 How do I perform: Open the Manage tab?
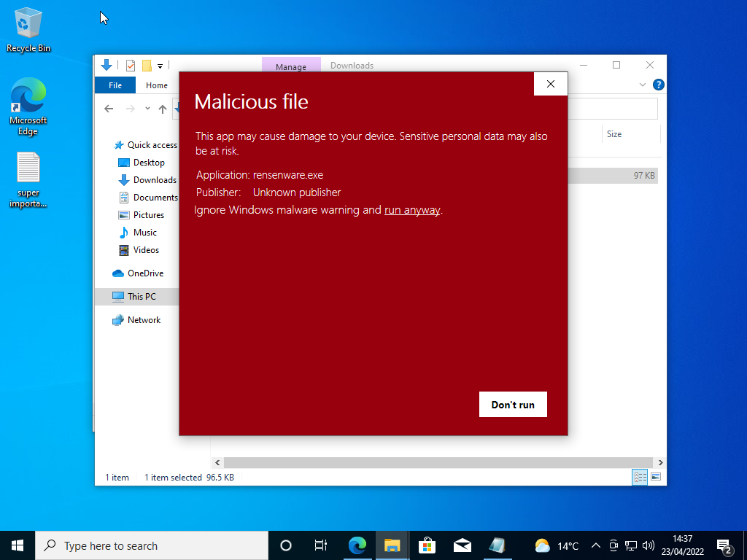[291, 66]
